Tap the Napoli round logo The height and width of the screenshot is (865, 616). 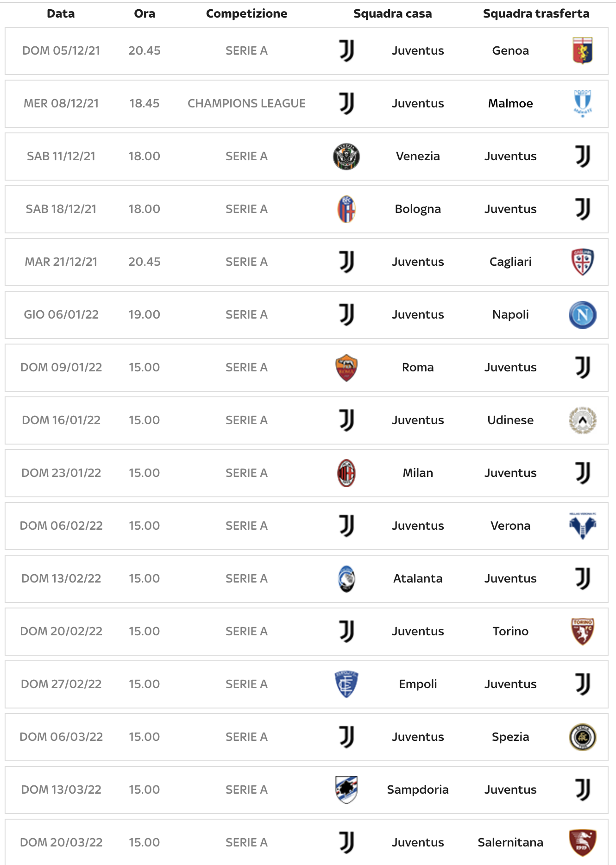coord(582,315)
